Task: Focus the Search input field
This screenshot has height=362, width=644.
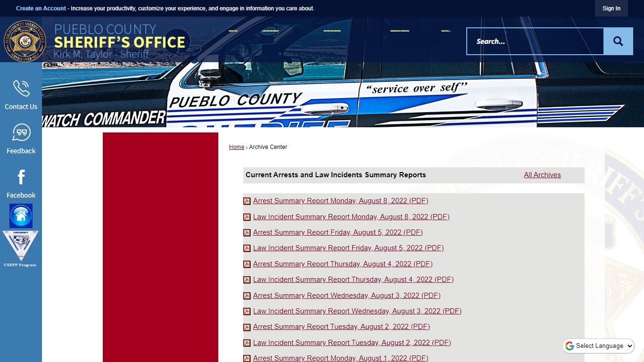Action: click(535, 41)
